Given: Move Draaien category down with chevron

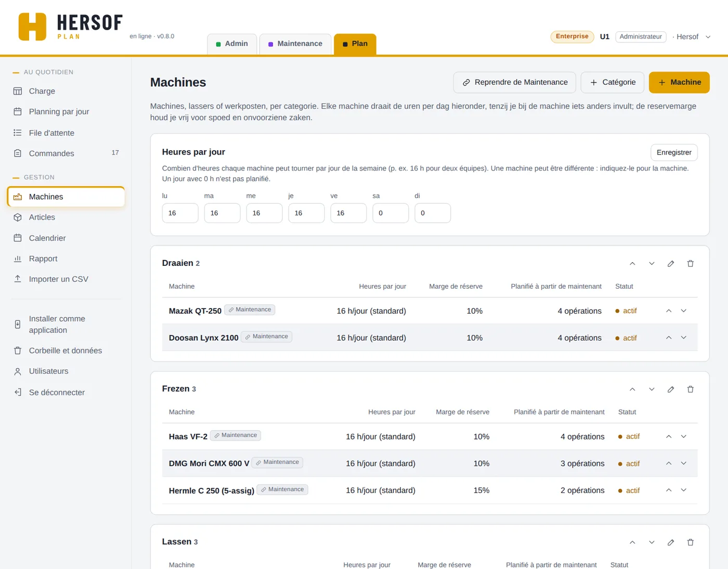Looking at the screenshot, I should pos(652,264).
